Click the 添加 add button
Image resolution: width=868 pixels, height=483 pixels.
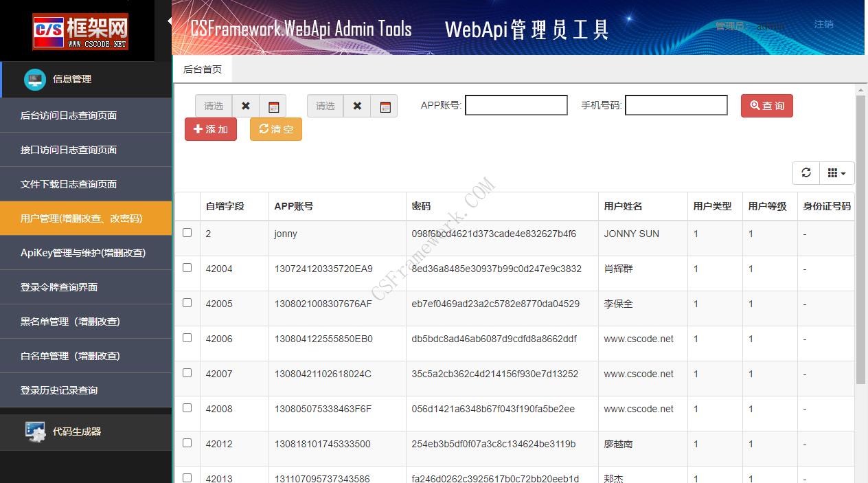210,129
